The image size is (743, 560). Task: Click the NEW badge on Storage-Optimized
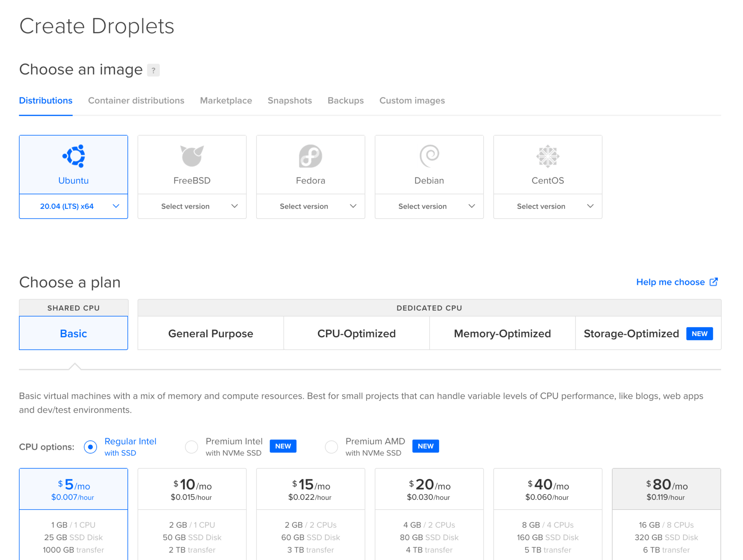(699, 333)
